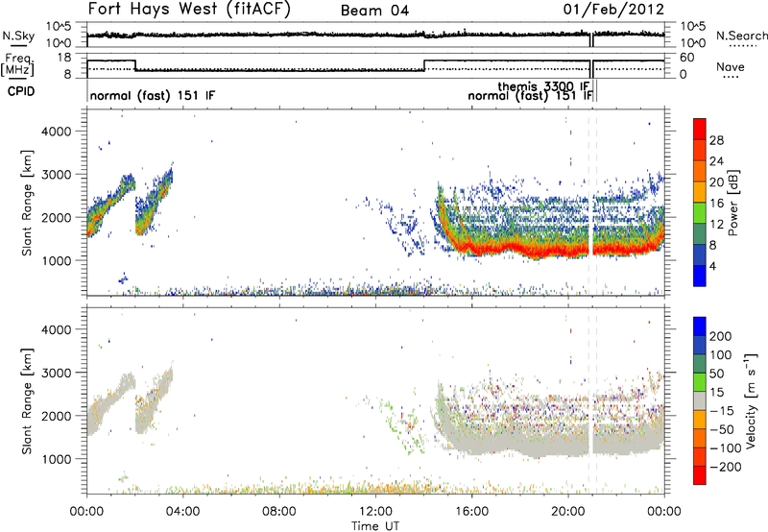768x532 pixels.
Task: Click the frequency step-up line near 14:00
Action: tap(424, 65)
